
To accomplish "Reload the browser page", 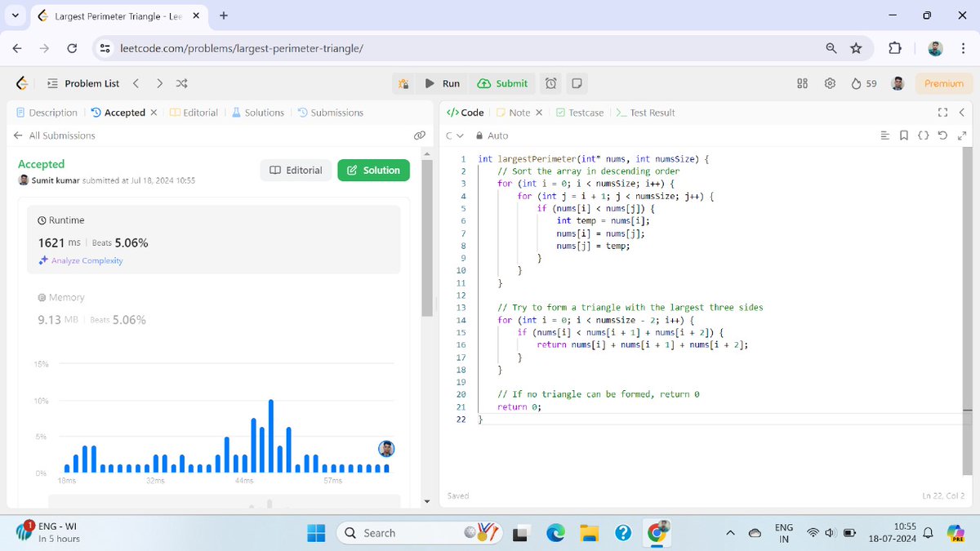I will pyautogui.click(x=72, y=48).
